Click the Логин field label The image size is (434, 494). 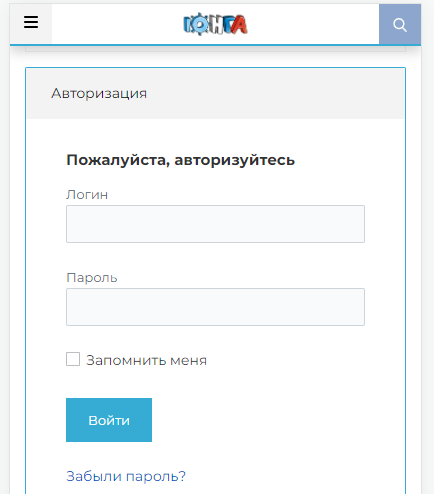(x=87, y=195)
